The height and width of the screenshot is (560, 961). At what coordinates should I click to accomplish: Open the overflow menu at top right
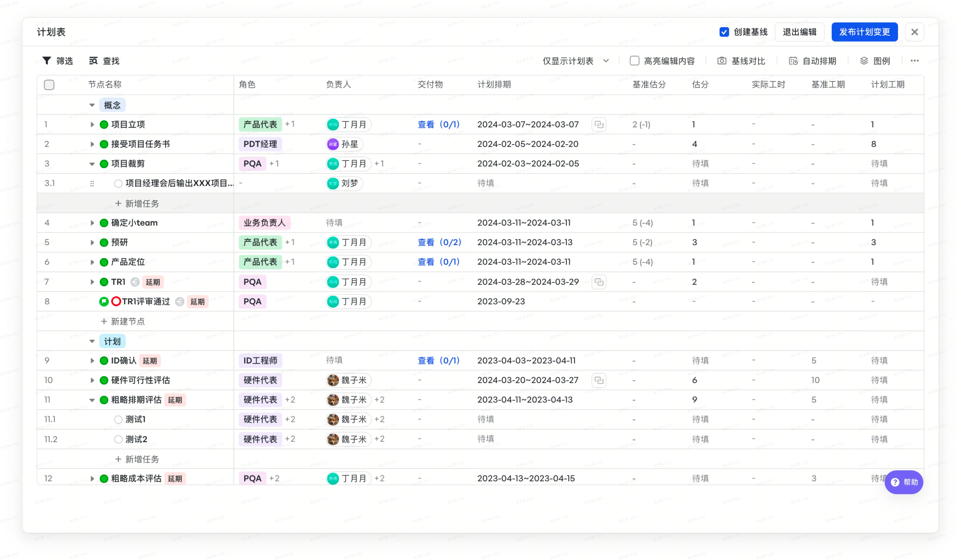click(x=914, y=61)
